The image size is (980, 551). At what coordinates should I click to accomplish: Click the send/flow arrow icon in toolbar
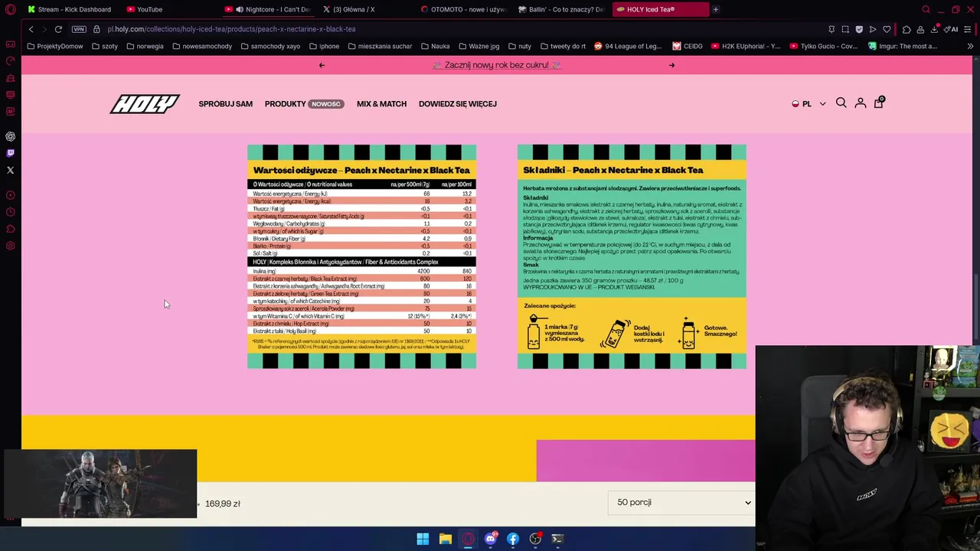873,29
